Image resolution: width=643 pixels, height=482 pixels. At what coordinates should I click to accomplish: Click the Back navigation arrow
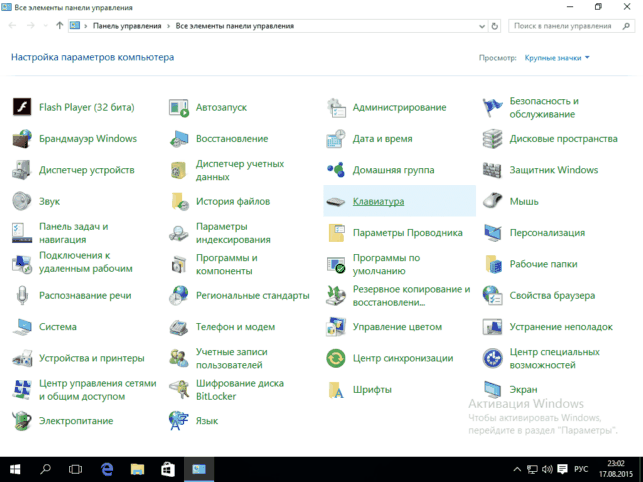[x=12, y=25]
